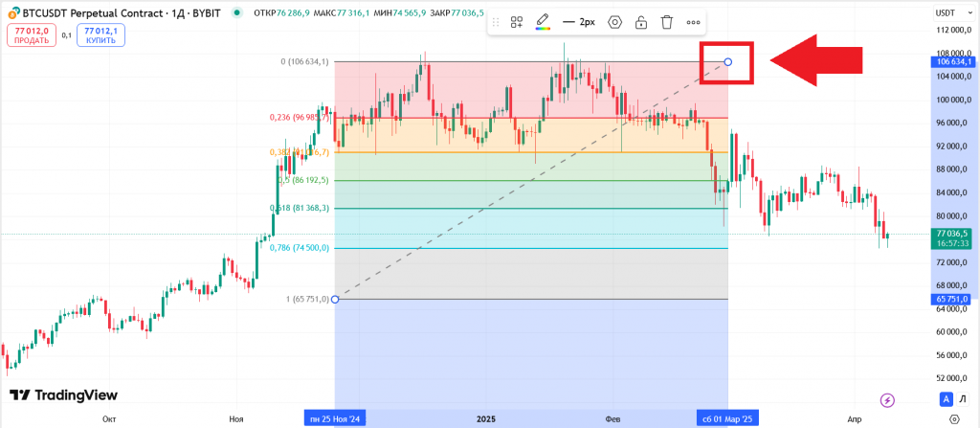980x428 pixels.
Task: Click the ОТКР 76 286,9 open value
Action: [x=282, y=12]
